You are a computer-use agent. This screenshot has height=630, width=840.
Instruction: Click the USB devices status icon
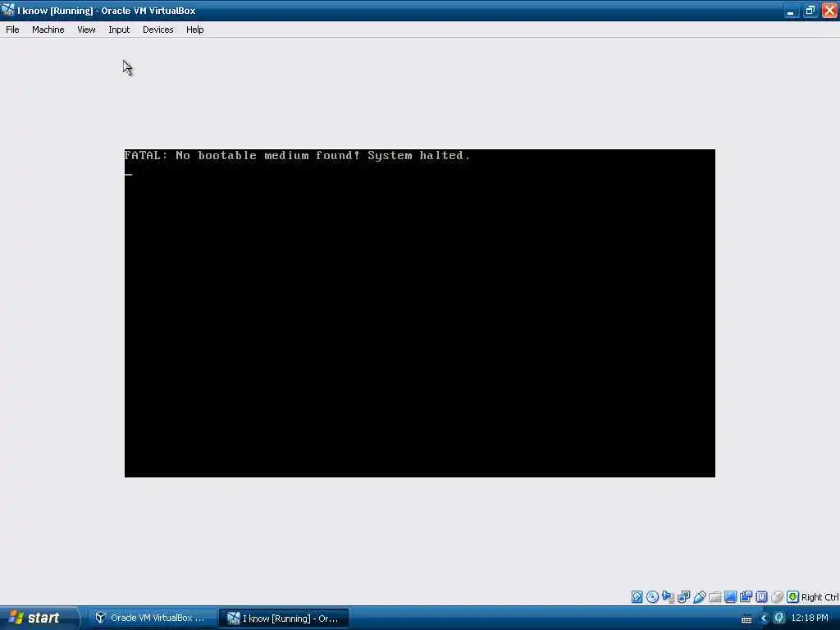click(x=699, y=597)
